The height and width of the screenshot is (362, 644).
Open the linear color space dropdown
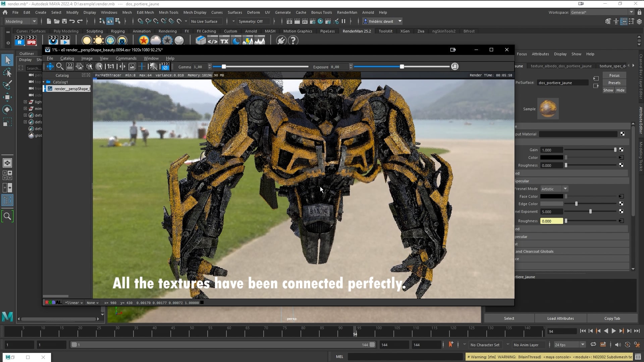pos(74,303)
